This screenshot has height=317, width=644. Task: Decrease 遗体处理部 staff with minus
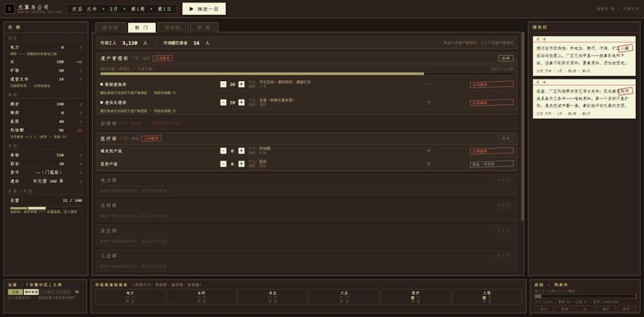tap(223, 102)
